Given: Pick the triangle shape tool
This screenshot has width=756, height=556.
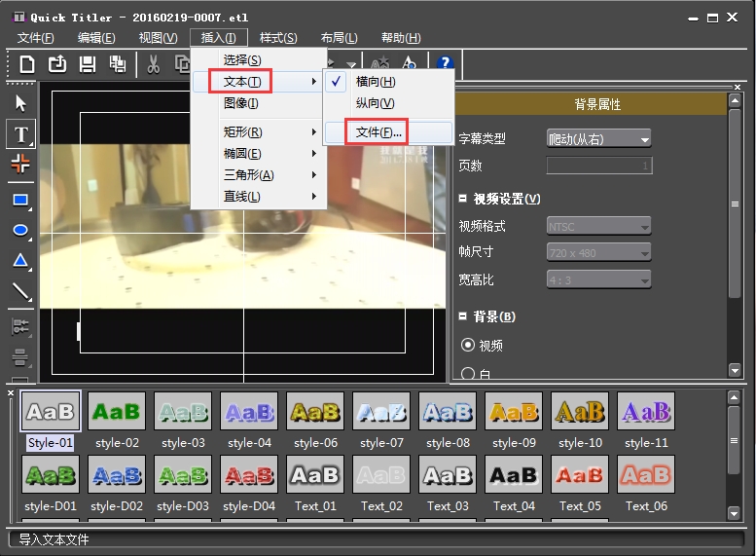Looking at the screenshot, I should pos(20,260).
